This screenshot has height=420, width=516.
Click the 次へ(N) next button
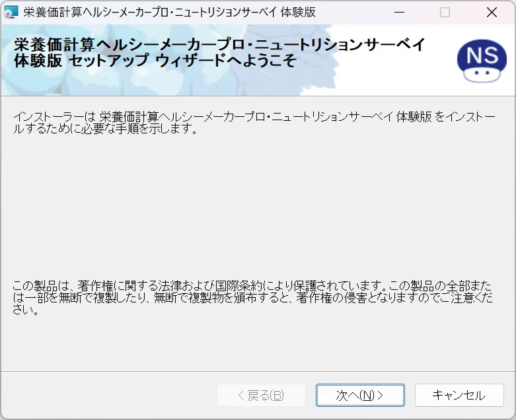(x=360, y=395)
